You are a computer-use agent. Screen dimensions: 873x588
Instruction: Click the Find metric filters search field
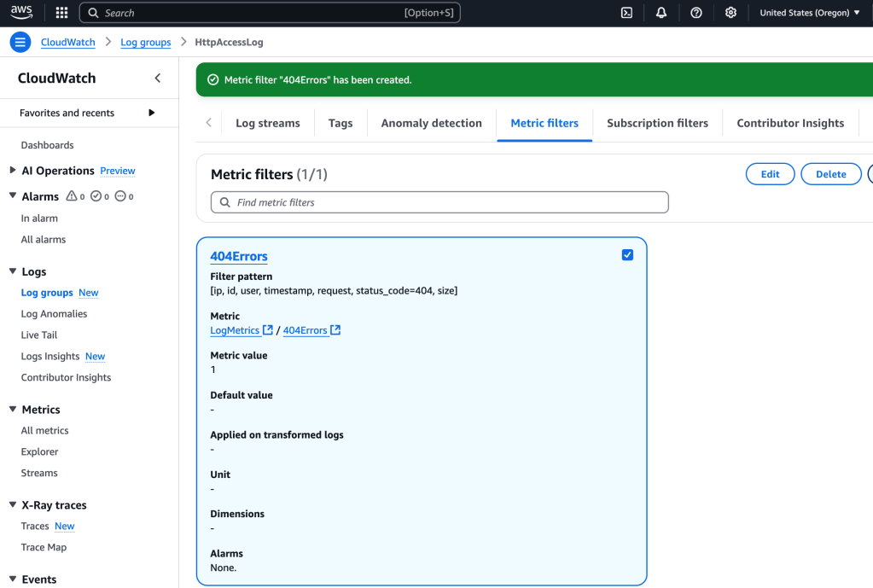pyautogui.click(x=439, y=202)
